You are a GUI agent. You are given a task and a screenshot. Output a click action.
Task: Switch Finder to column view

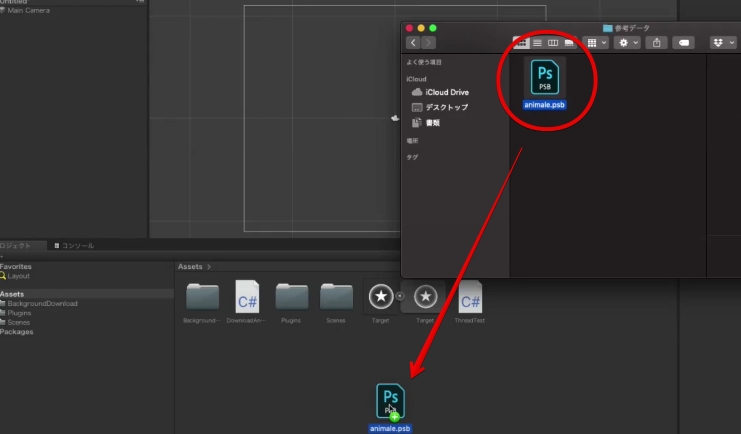(x=552, y=43)
